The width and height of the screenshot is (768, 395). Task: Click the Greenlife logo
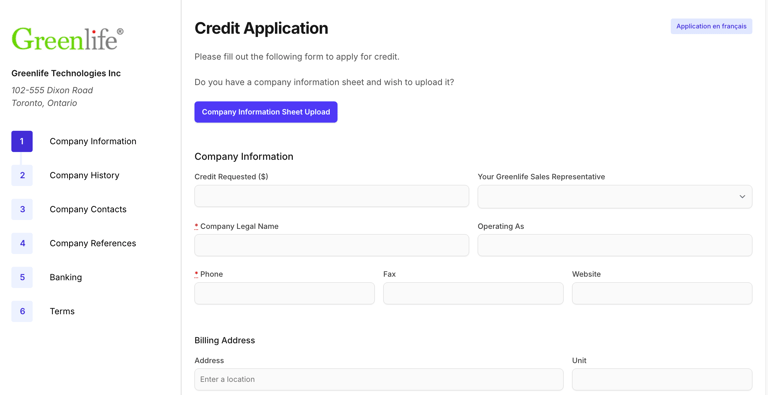click(68, 39)
